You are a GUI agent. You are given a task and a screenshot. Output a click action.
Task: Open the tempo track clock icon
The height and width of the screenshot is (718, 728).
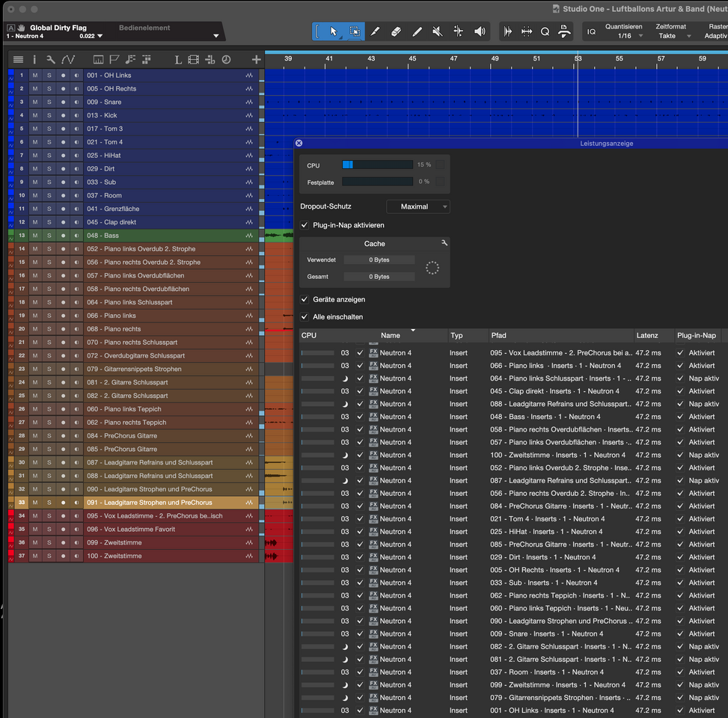click(226, 59)
